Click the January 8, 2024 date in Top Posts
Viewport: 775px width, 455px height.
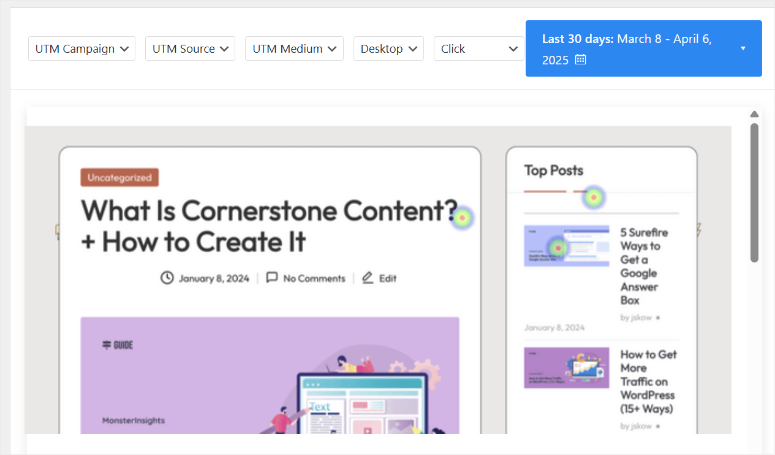pyautogui.click(x=554, y=328)
